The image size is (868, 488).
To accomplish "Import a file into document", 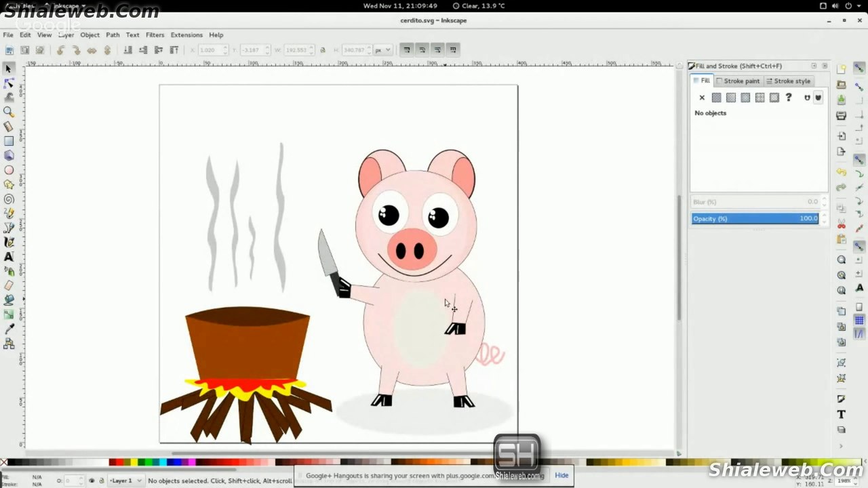I will pos(842,136).
